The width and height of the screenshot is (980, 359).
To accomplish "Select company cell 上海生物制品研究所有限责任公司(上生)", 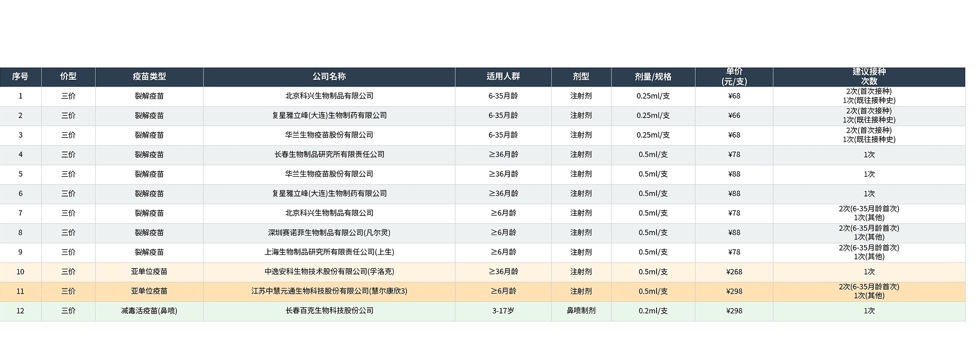I will 329,252.
